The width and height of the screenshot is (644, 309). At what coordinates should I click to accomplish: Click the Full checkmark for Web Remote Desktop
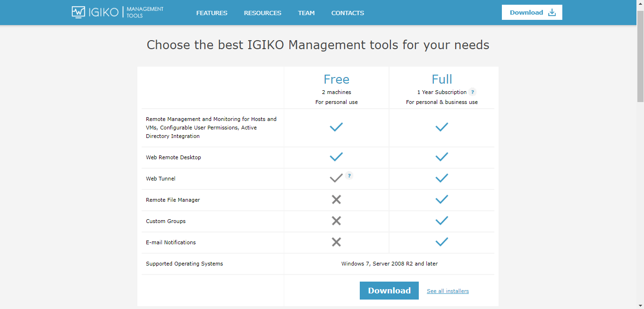(441, 157)
